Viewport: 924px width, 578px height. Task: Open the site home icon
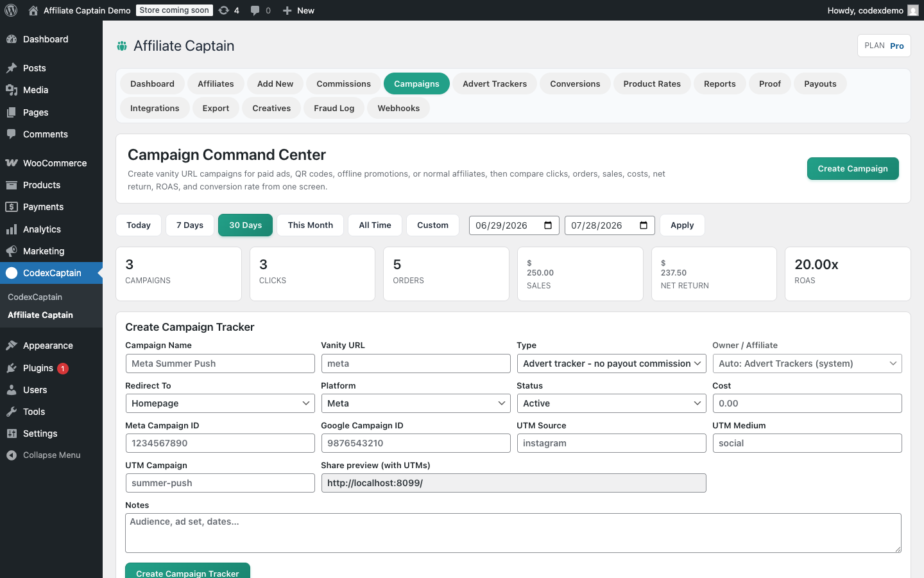(33, 10)
